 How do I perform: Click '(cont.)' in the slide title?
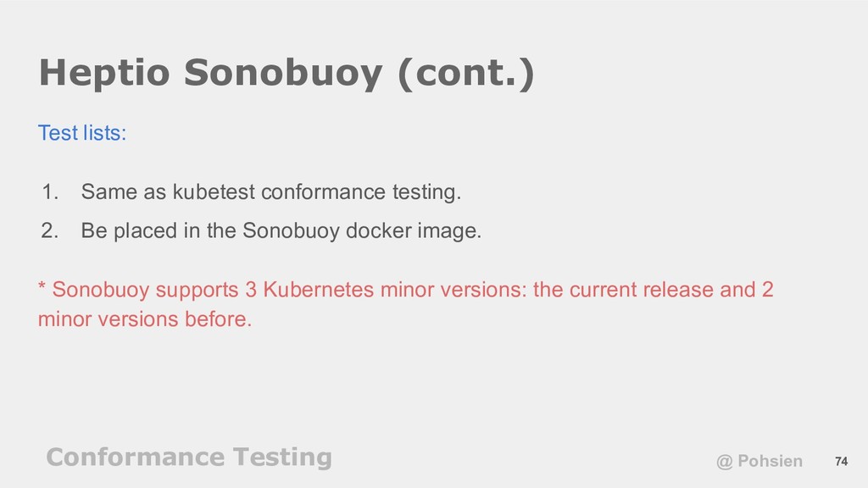[466, 73]
